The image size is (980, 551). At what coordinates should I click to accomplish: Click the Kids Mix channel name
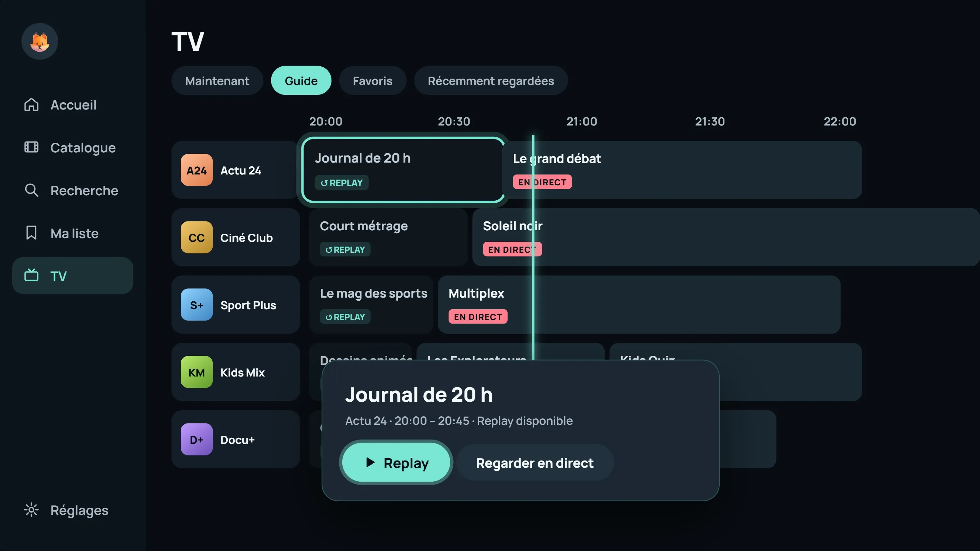[242, 372]
